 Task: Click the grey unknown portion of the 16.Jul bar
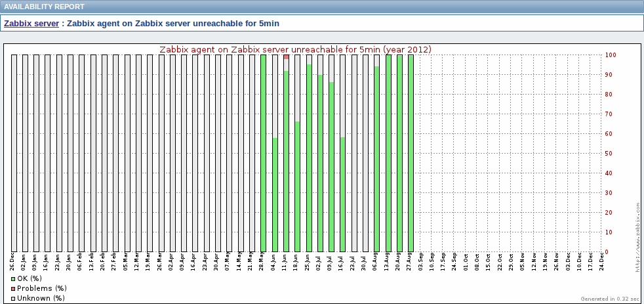342,96
